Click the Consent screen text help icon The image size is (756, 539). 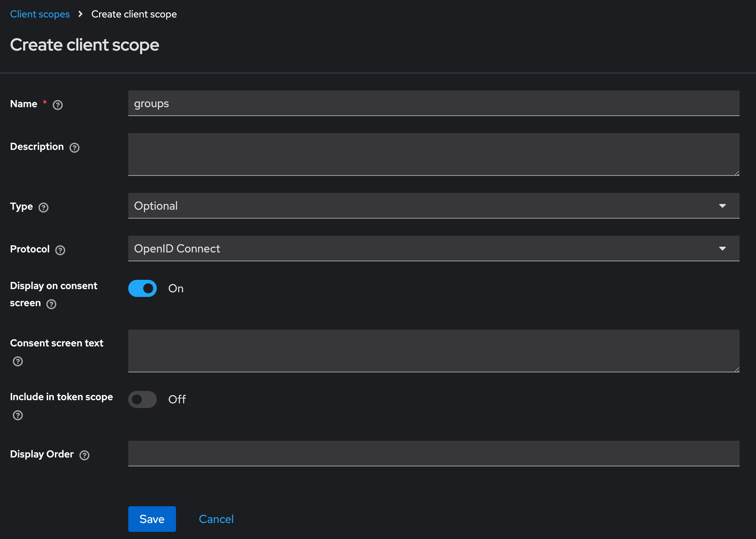[17, 361]
